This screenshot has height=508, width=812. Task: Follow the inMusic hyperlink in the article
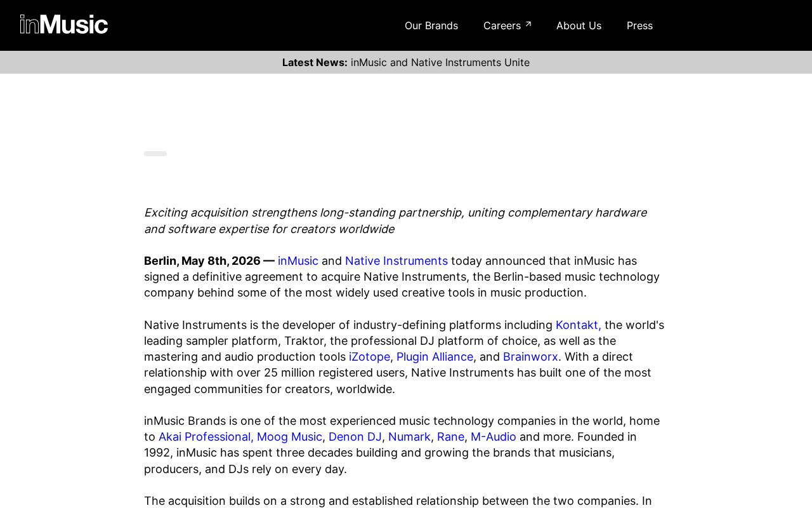pos(298,261)
